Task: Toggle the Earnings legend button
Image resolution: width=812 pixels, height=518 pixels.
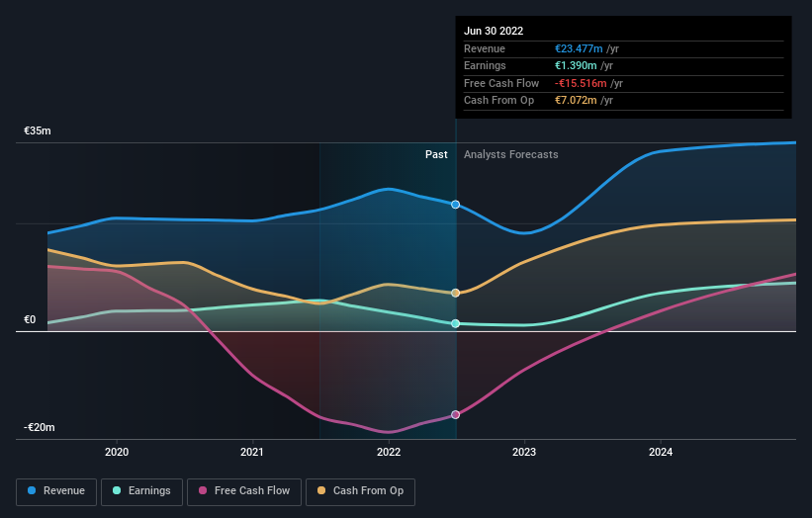Action: (x=141, y=491)
